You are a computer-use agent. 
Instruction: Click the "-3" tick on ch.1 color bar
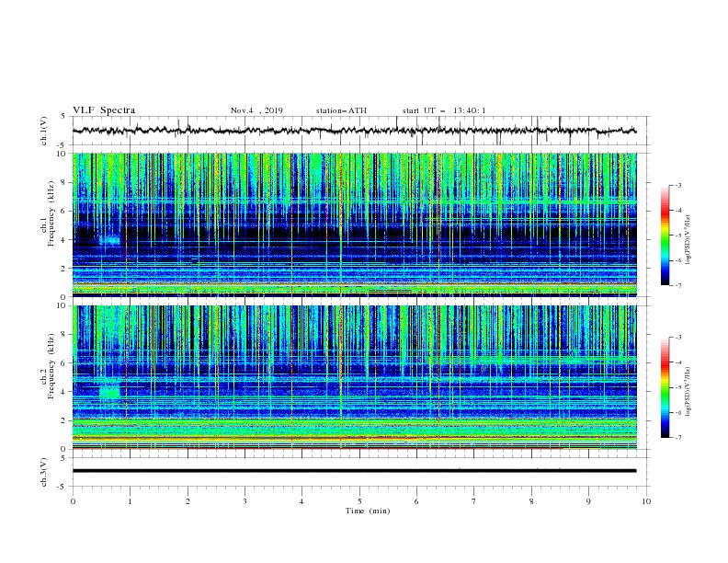tap(677, 185)
